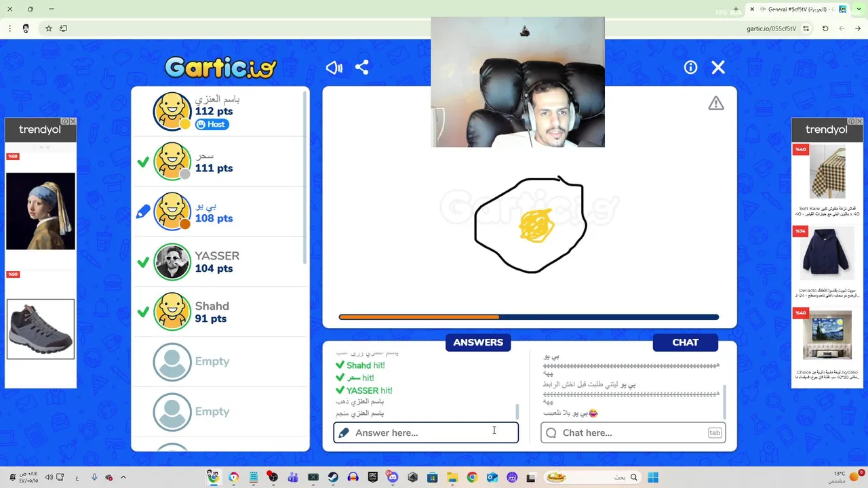Screen dimensions: 868x488
Task: Open Discord from the taskbar
Action: (392, 477)
